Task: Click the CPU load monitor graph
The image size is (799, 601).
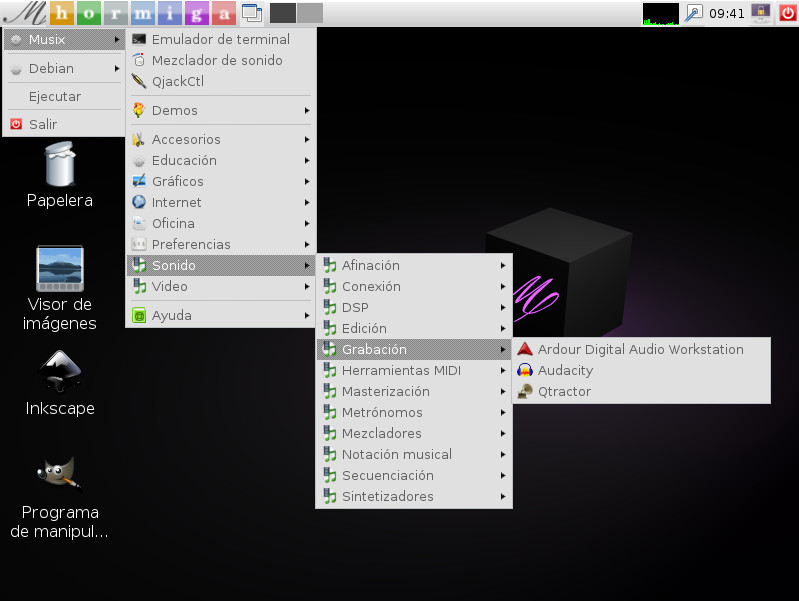Action: point(660,14)
